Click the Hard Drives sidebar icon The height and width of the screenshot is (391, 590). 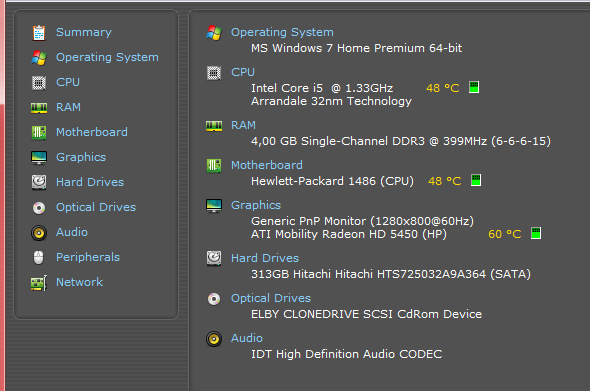click(x=39, y=183)
